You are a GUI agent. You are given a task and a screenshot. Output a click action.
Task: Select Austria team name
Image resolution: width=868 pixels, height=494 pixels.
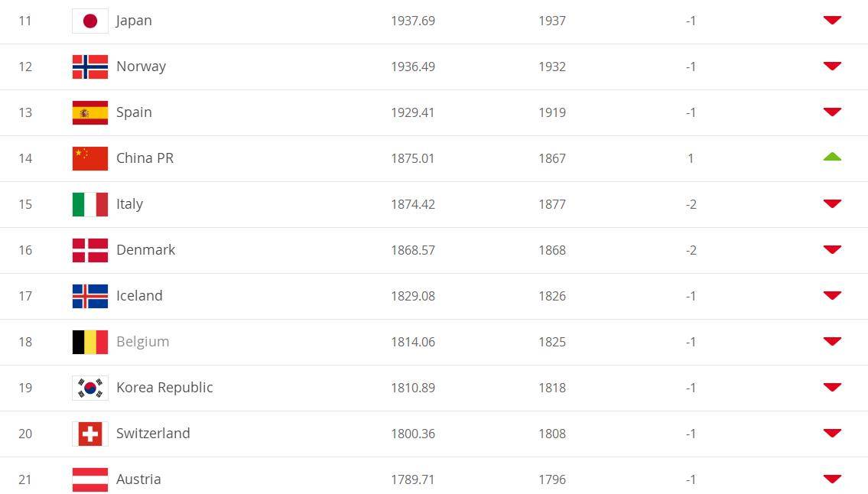coord(138,479)
